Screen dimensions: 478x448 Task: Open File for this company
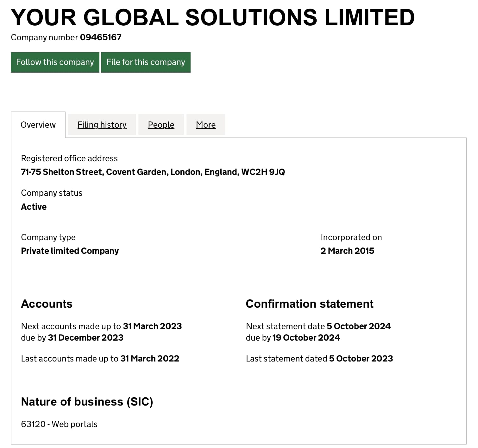point(146,62)
